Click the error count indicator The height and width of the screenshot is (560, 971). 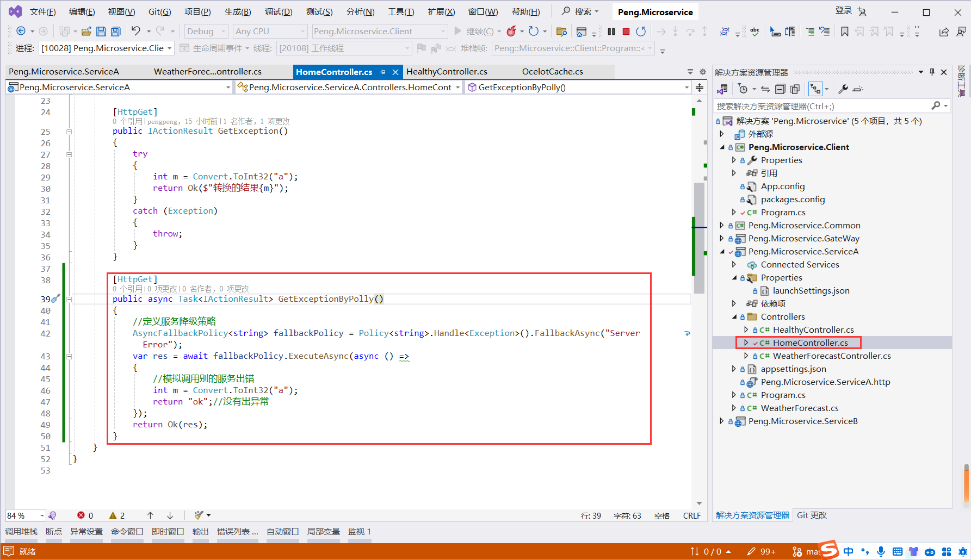[x=85, y=515]
